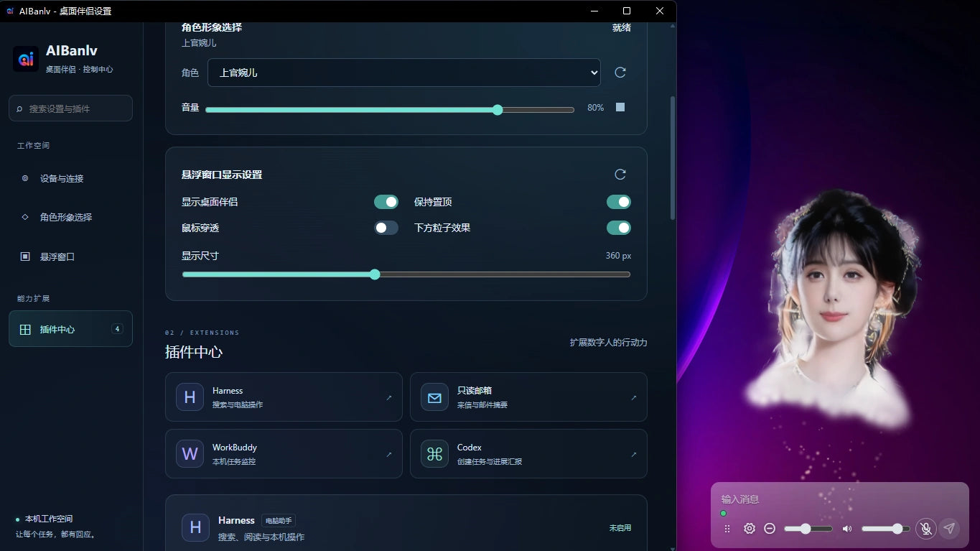Turn off 下方粒子效果 switch
The image size is (980, 551).
[x=619, y=228]
